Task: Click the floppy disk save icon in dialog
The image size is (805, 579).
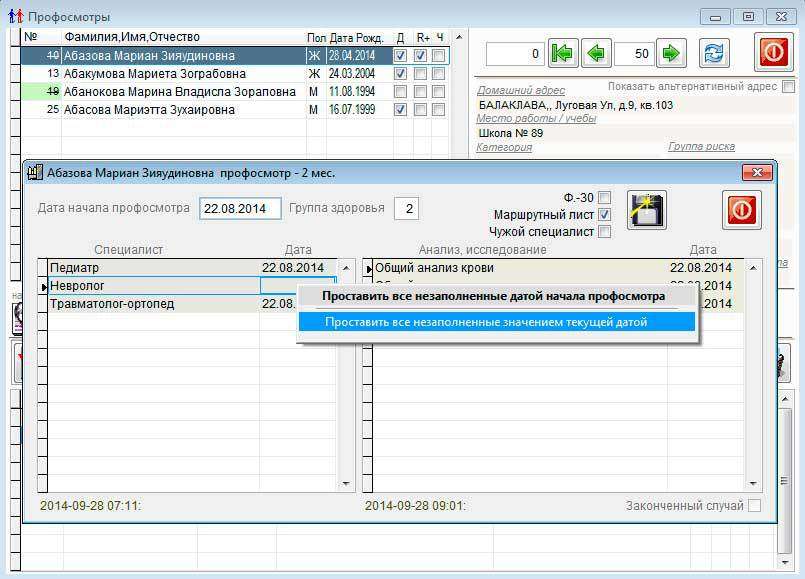Action: coord(646,211)
